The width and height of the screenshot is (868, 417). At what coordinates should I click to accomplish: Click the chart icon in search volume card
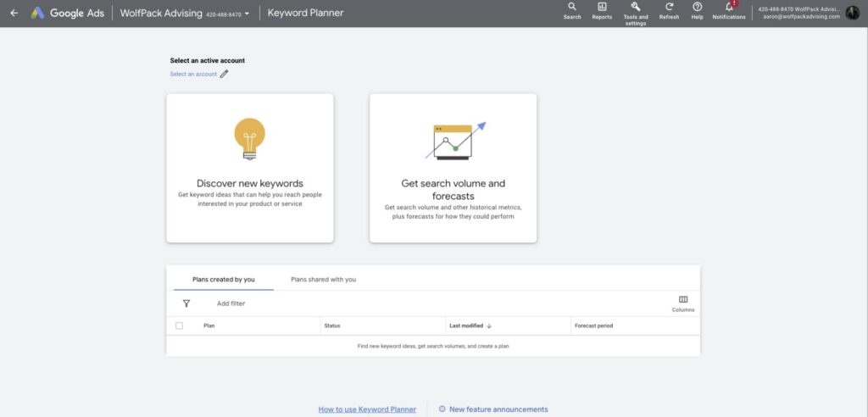click(x=455, y=142)
